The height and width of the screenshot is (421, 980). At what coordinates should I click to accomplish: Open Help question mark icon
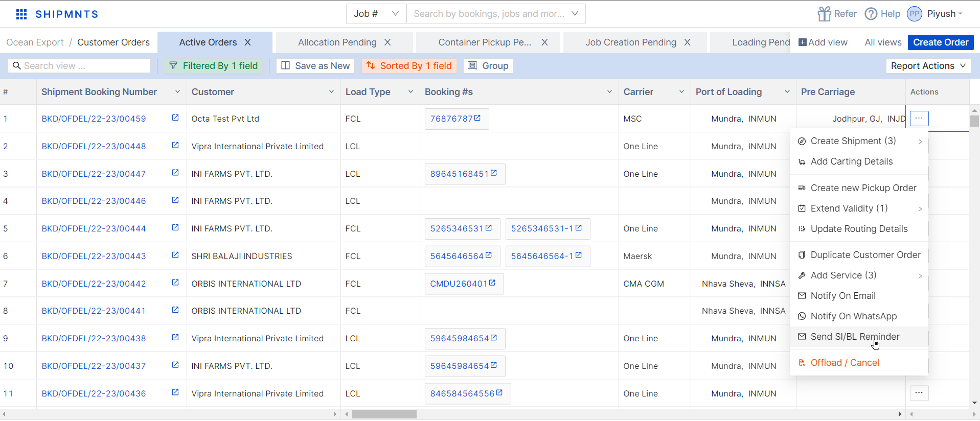tap(871, 14)
